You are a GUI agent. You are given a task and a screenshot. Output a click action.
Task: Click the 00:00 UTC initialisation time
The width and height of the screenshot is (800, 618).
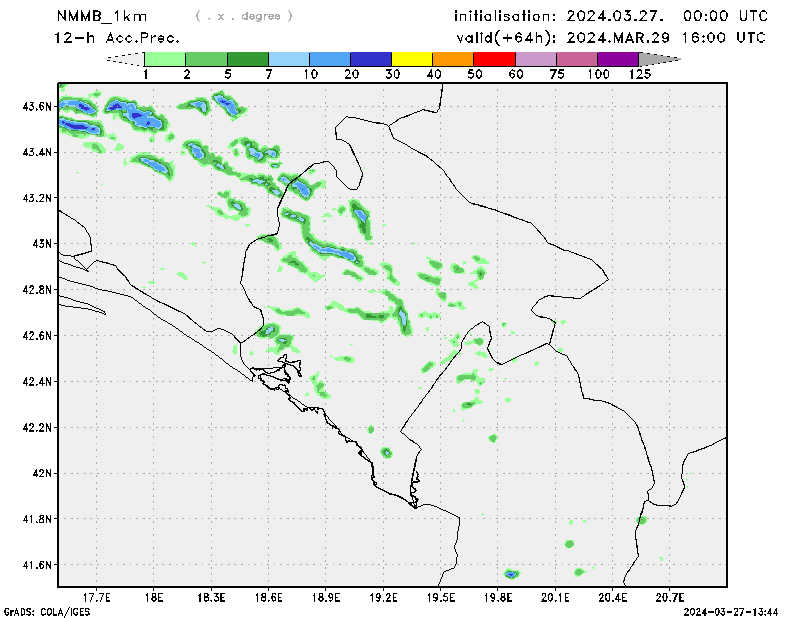725,16
